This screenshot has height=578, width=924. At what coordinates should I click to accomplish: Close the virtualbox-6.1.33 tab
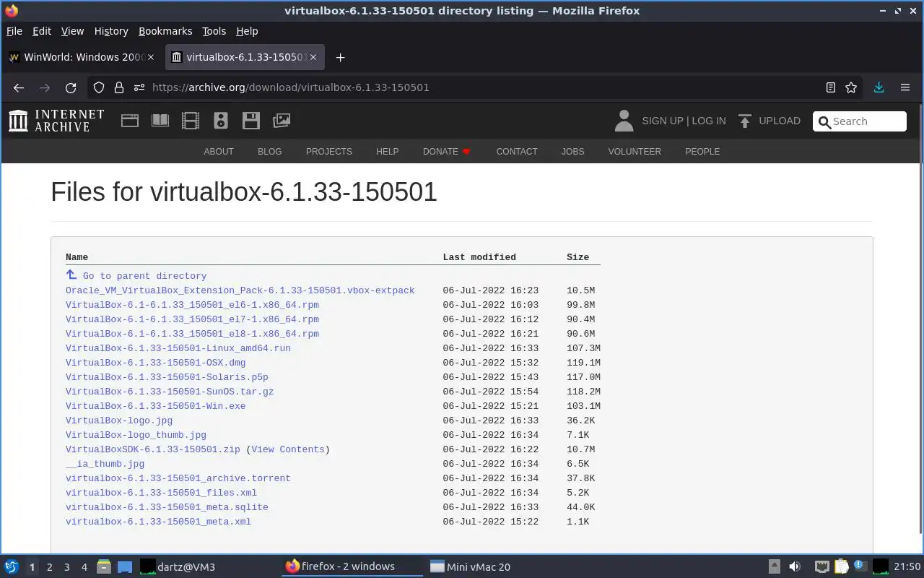pos(313,57)
